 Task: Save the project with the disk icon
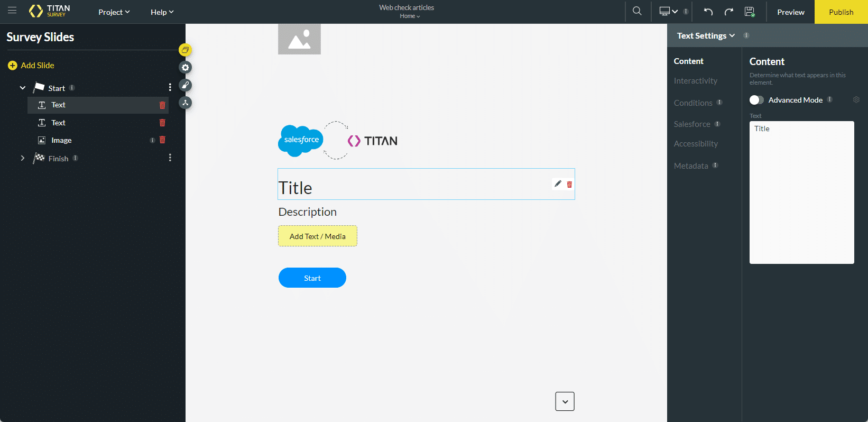click(x=749, y=12)
